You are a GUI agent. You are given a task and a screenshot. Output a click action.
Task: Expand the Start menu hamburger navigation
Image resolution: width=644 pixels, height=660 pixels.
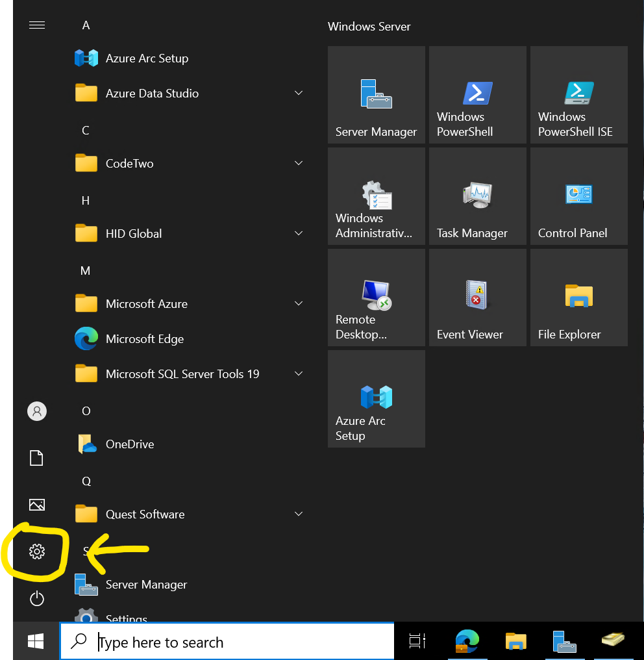37,25
